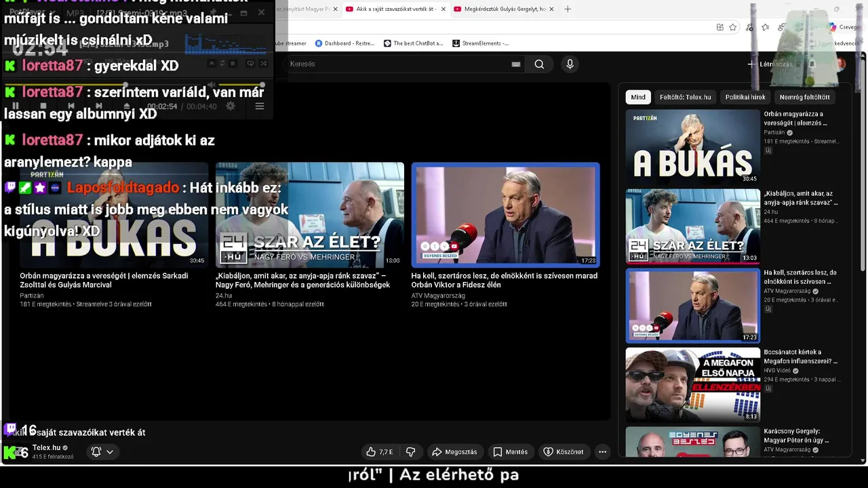Screen dimensions: 868x488
Task: Set A repeat point in PotPlayer
Action: [x=212, y=64]
